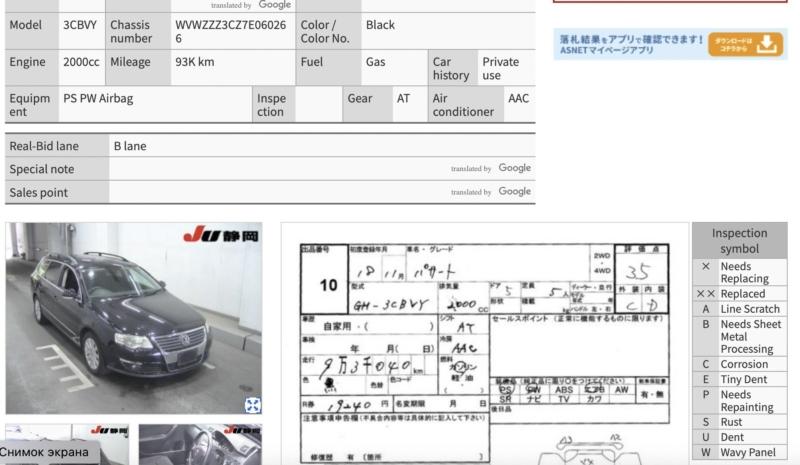Click the orange ASNET app download button
Viewport: 800px width, 465px height.
click(x=746, y=44)
